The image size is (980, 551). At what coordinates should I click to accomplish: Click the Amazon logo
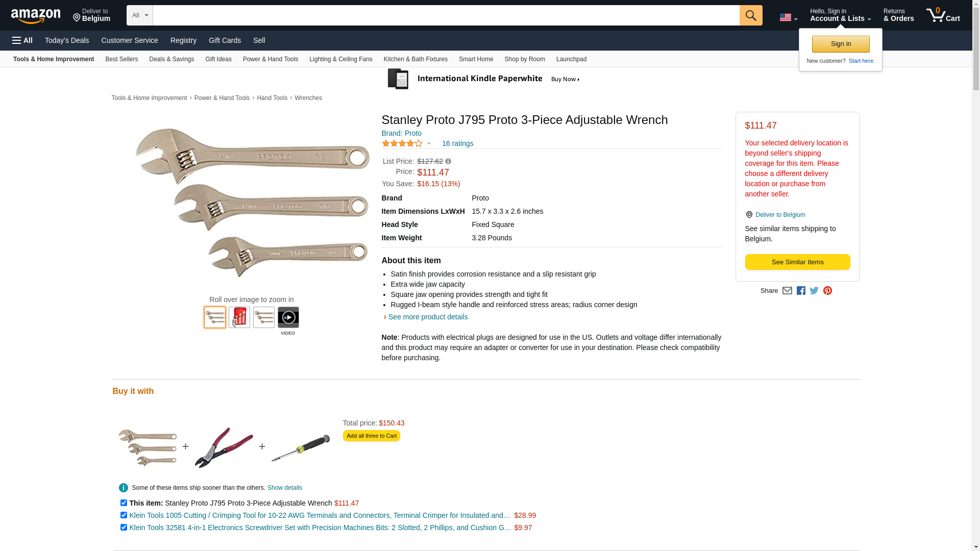click(x=36, y=16)
